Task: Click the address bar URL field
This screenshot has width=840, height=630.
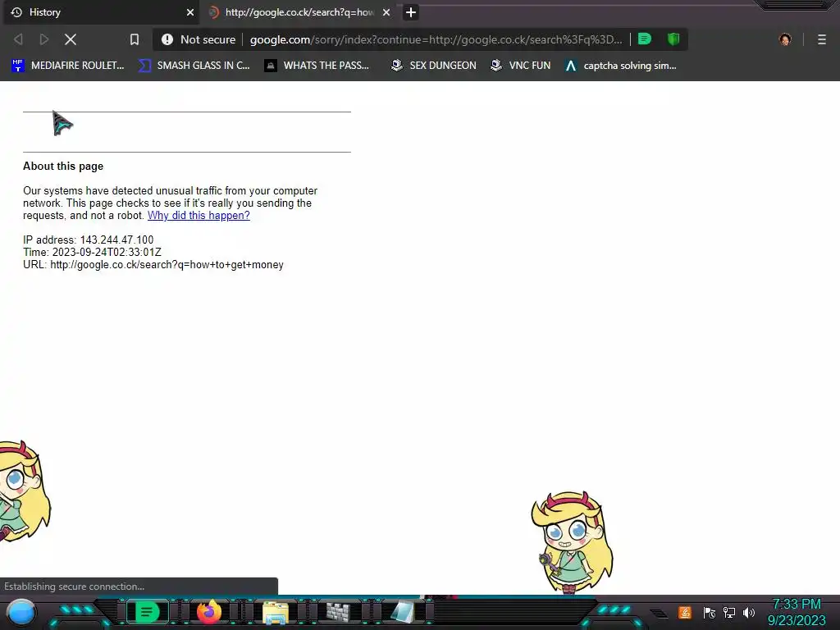Action: tap(436, 39)
